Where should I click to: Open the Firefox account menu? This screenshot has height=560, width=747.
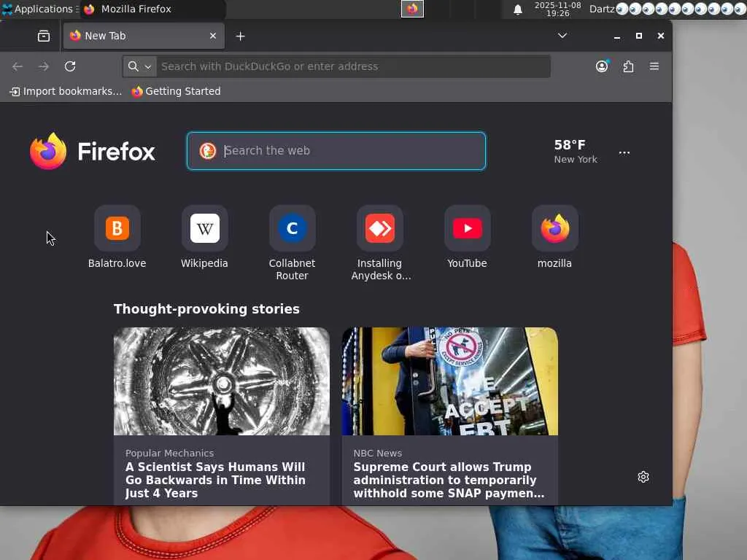coord(602,66)
